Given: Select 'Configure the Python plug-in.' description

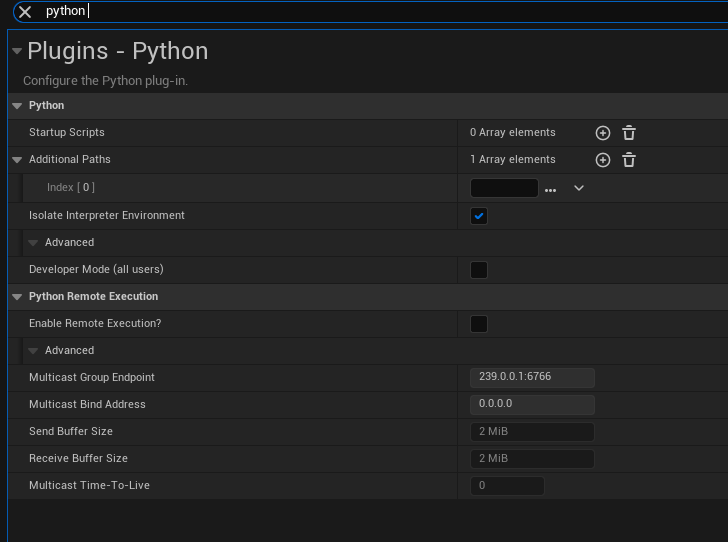Looking at the screenshot, I should (x=105, y=81).
